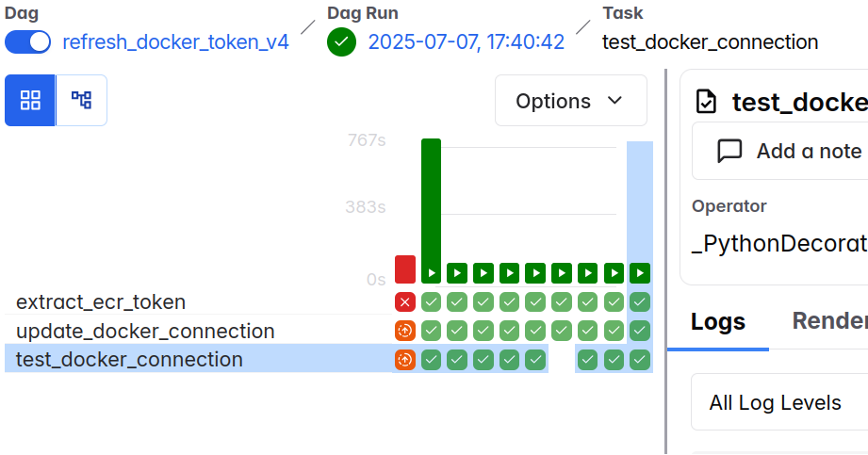
Task: Click the green Dag Run success check icon
Action: tap(341, 42)
